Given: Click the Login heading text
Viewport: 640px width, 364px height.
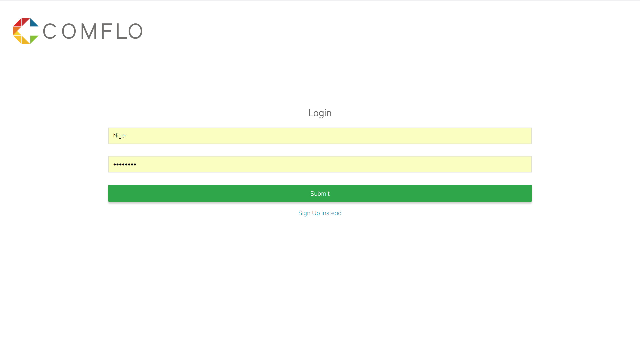Looking at the screenshot, I should click(x=320, y=113).
